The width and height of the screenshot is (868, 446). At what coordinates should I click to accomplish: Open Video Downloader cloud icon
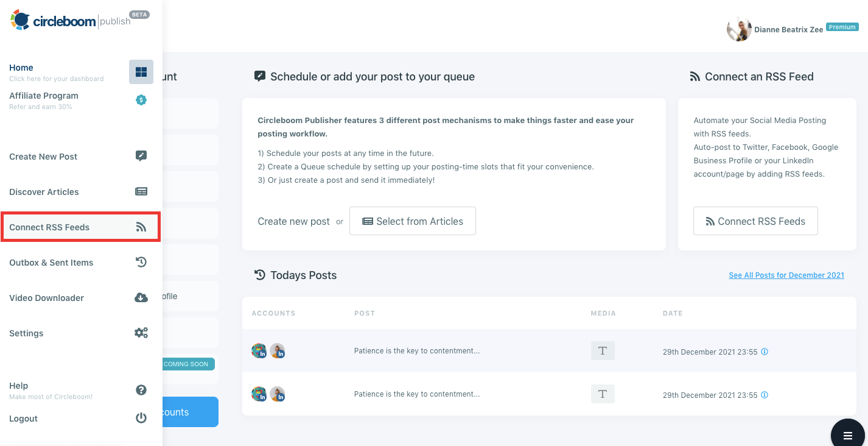tap(141, 297)
